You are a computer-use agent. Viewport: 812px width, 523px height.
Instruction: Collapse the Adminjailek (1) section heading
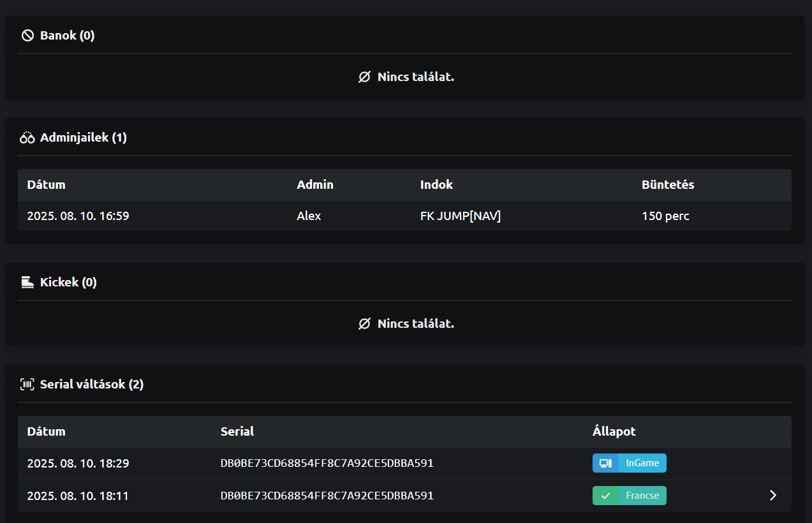(x=84, y=138)
